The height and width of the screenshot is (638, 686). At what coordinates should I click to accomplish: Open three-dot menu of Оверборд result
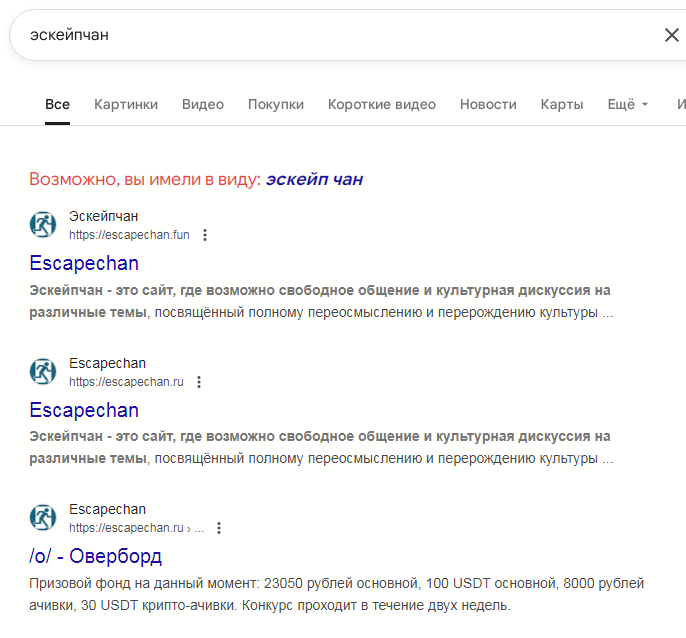point(219,528)
